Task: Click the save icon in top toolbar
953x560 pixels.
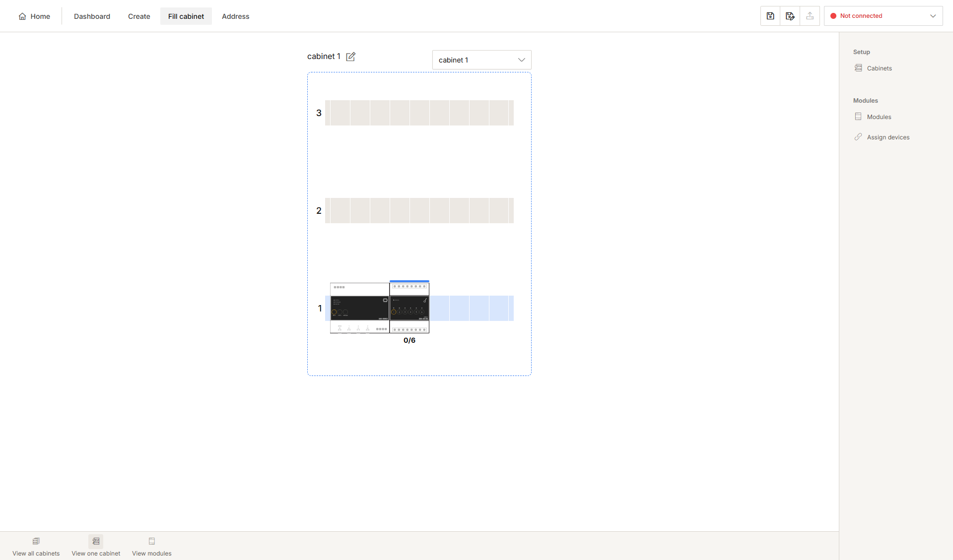Action: tap(770, 16)
